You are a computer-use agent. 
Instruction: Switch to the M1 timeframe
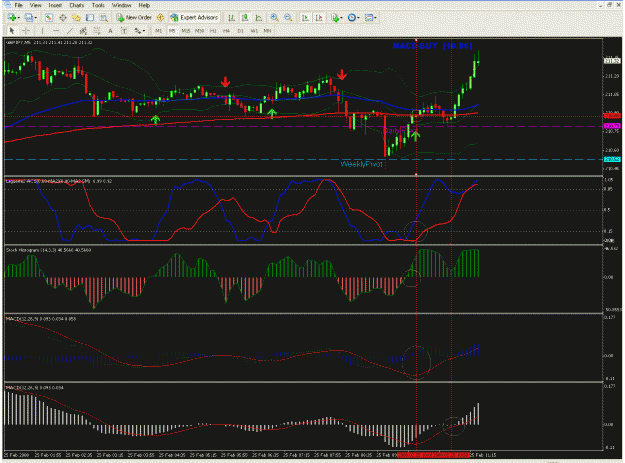pos(158,31)
